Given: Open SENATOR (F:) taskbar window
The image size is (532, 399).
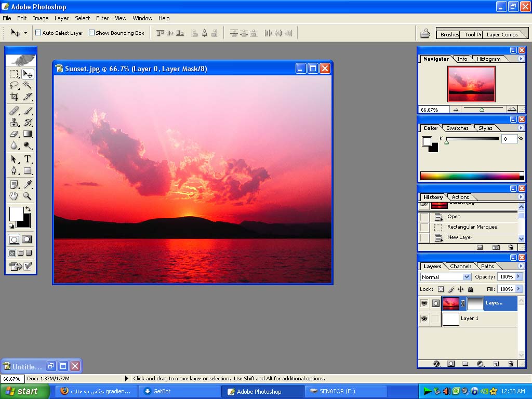Looking at the screenshot, I should coord(345,392).
